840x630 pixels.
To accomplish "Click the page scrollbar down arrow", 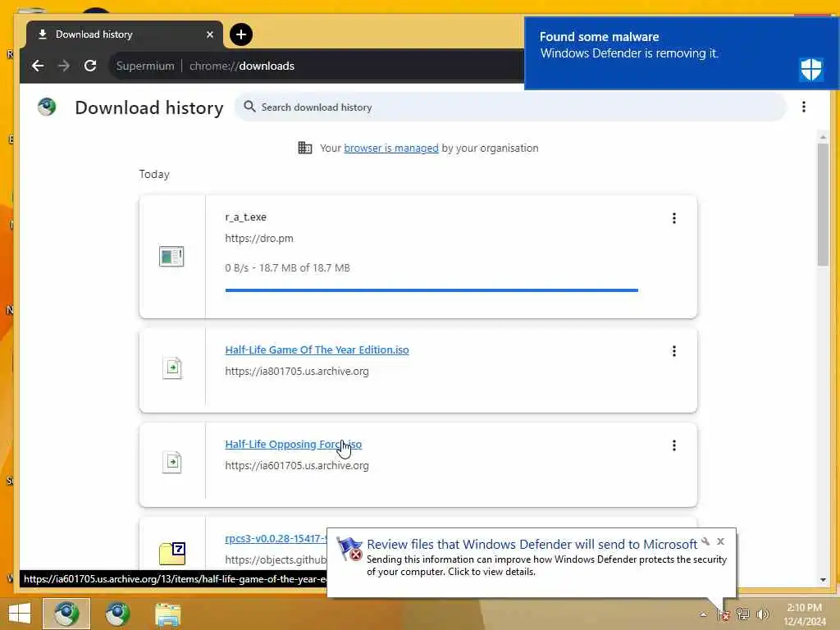I will [823, 580].
